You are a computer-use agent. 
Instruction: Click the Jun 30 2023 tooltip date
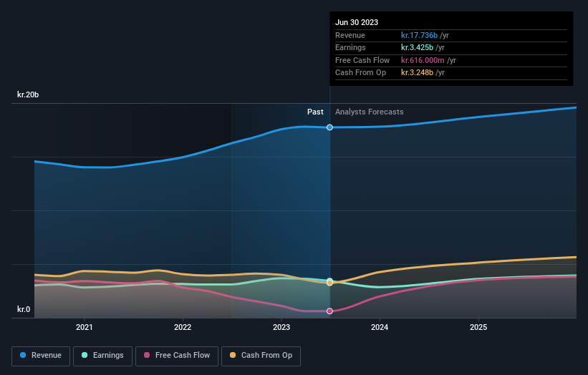pos(357,22)
